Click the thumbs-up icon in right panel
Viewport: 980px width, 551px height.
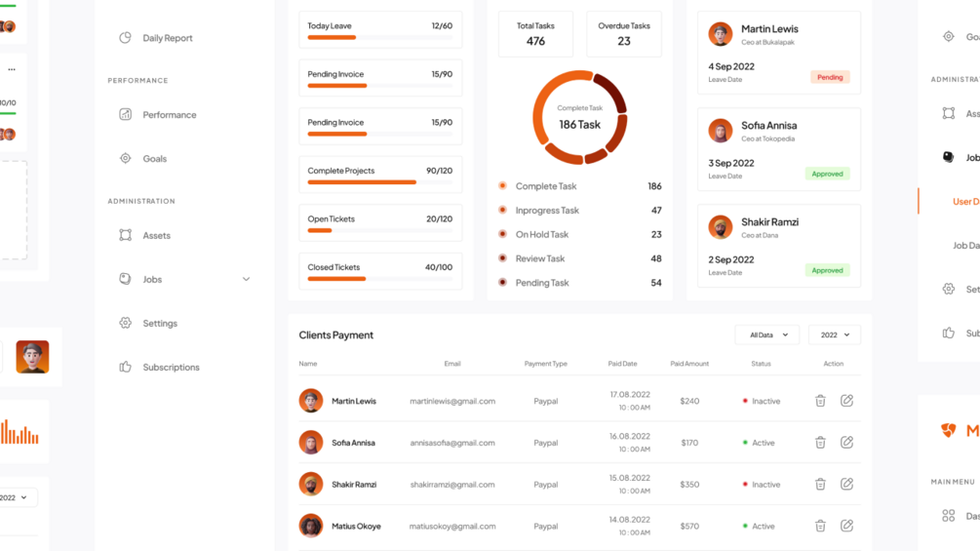coord(949,333)
